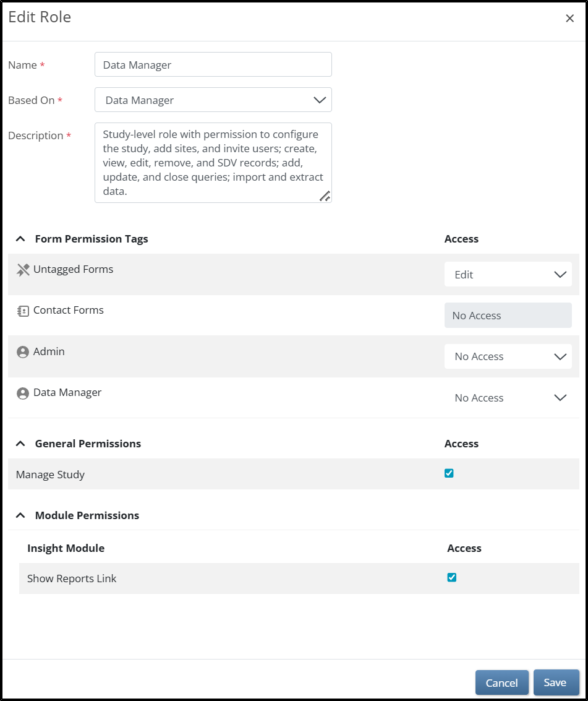Collapse the General Permissions section

pos(20,444)
